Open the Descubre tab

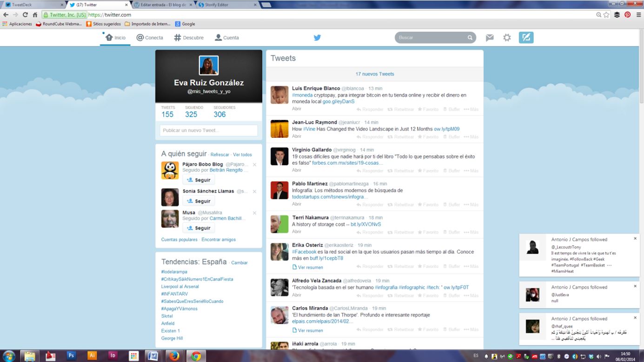click(189, 38)
